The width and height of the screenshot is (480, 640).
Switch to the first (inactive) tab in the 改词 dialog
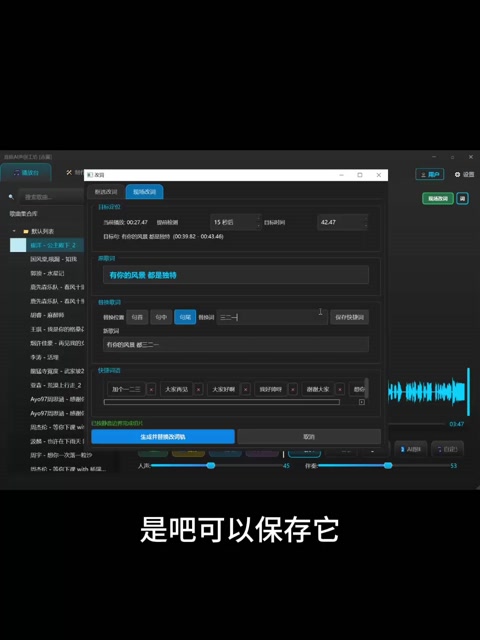tap(106, 192)
